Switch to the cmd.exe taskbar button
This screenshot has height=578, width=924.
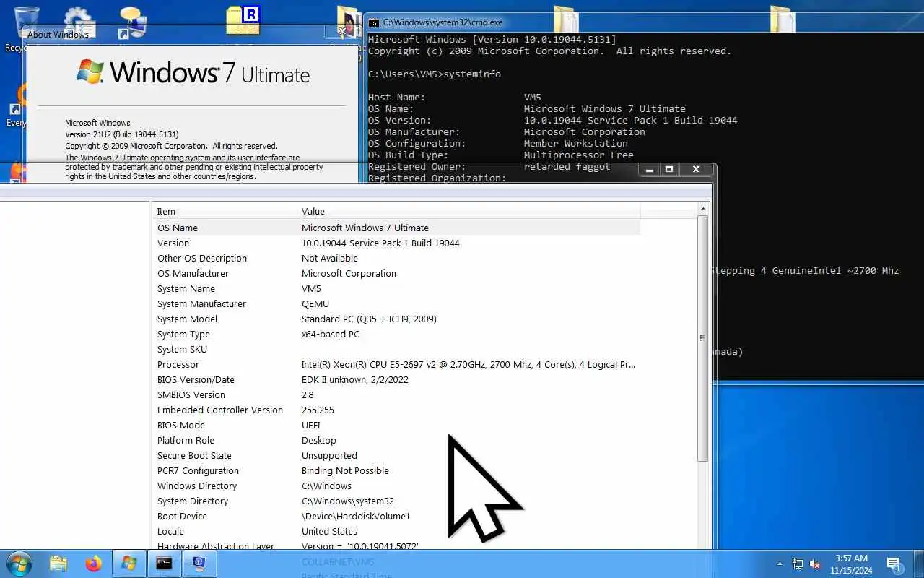[164, 563]
